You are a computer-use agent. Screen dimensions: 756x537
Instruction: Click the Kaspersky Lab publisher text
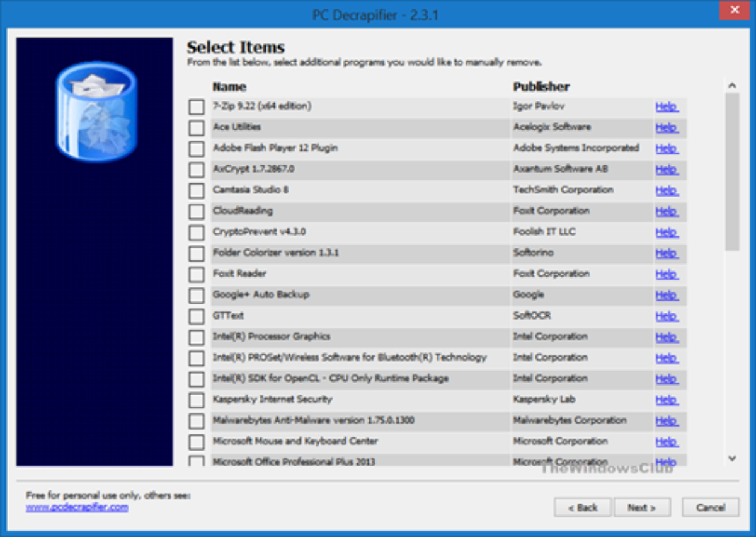pos(544,399)
